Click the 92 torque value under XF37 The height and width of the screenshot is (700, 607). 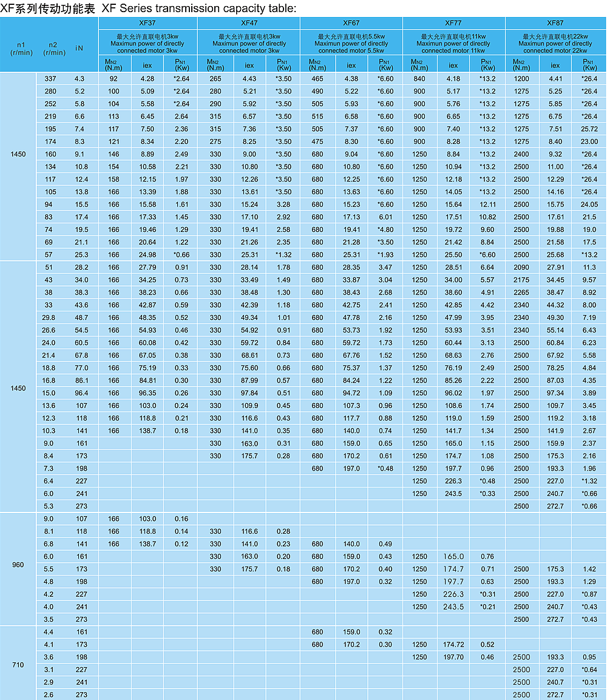click(x=114, y=78)
